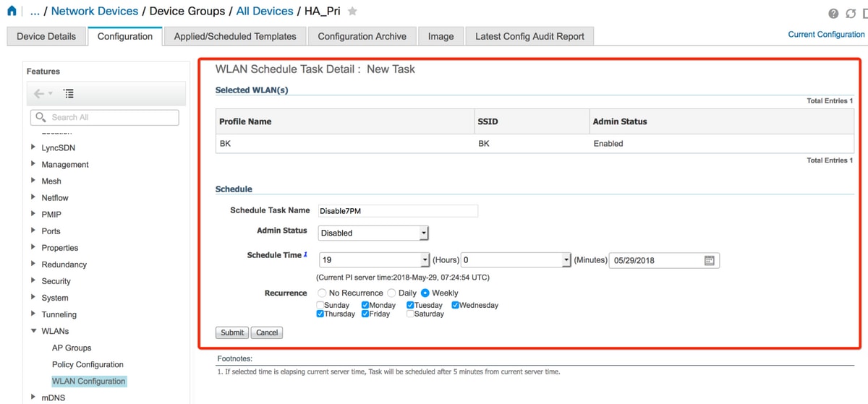The width and height of the screenshot is (868, 404).
Task: Expand the Mesh tree node
Action: point(33,180)
